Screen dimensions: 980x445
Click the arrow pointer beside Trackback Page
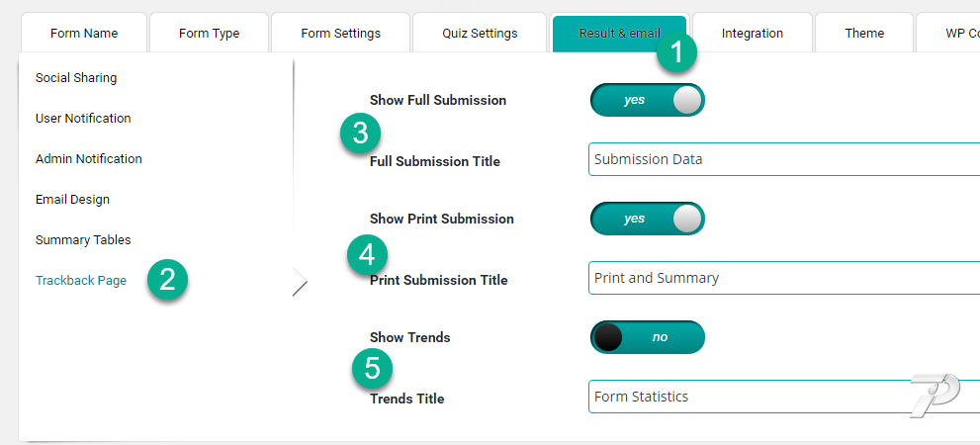click(300, 281)
